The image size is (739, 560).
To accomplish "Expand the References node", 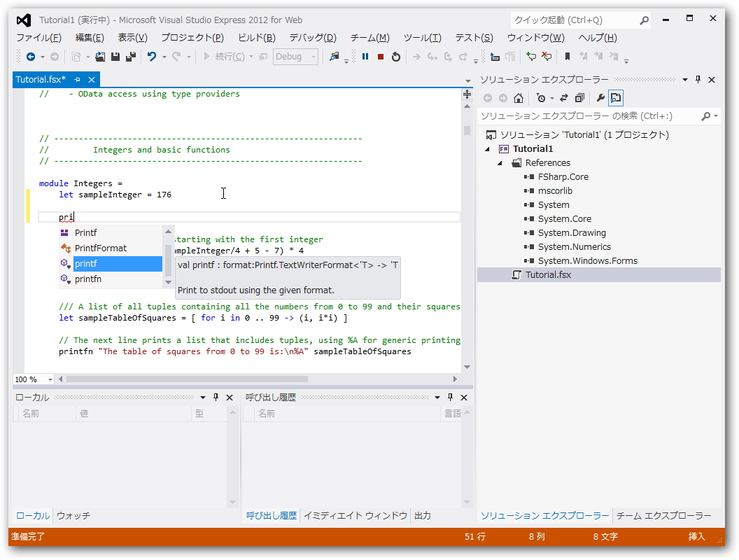I will [x=500, y=162].
